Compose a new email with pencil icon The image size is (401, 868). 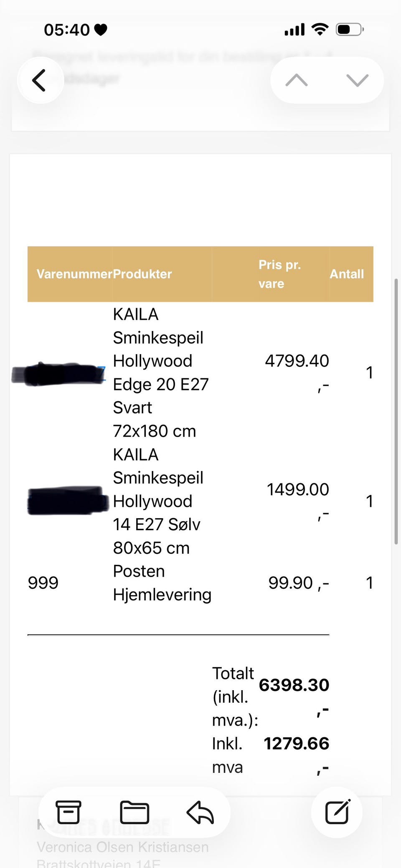click(x=338, y=812)
